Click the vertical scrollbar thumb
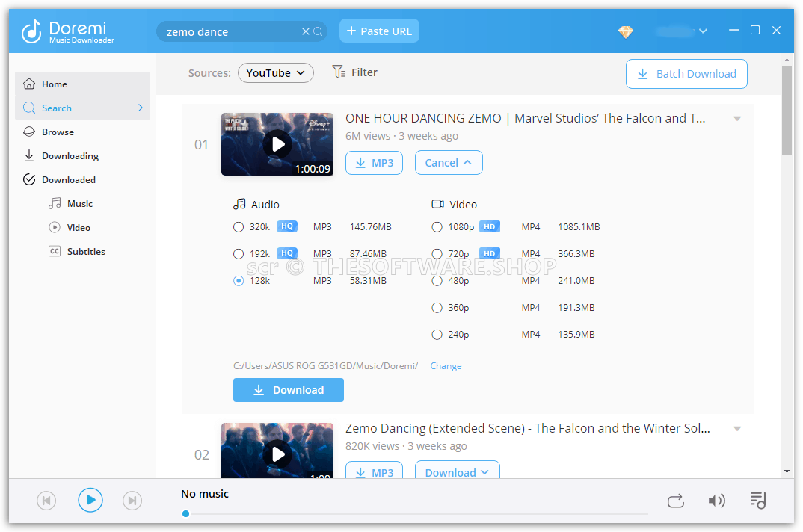This screenshot has height=532, width=803. (x=787, y=110)
